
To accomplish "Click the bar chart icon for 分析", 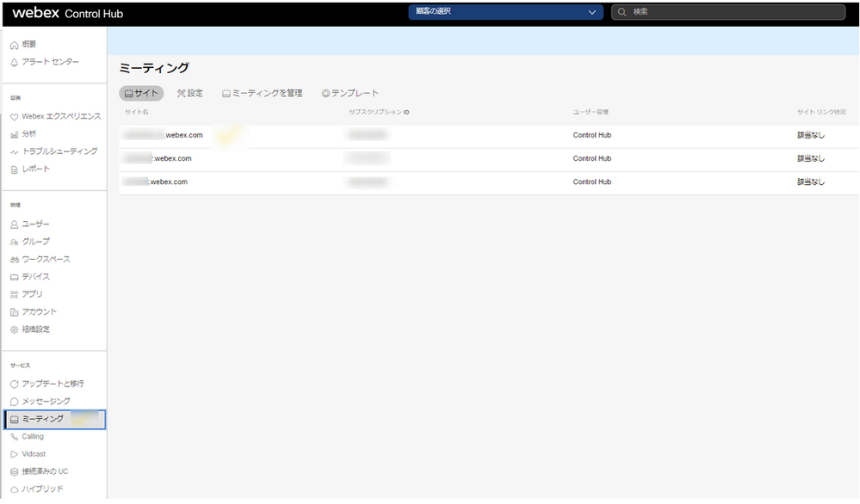I will (x=15, y=134).
